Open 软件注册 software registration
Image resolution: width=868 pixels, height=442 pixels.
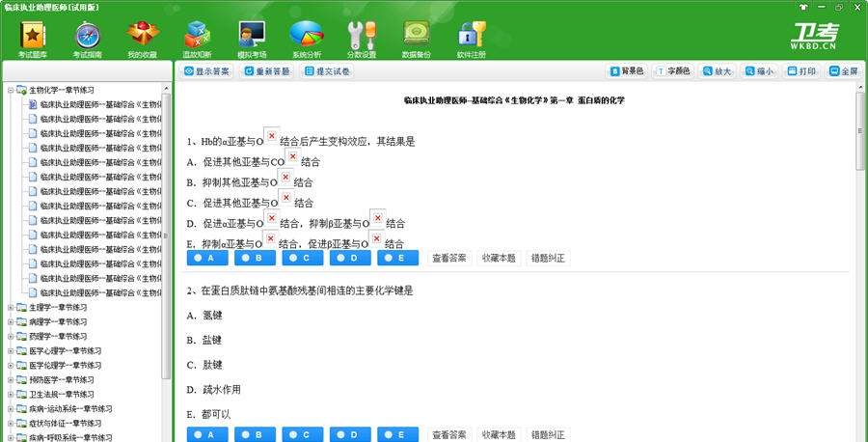point(471,40)
